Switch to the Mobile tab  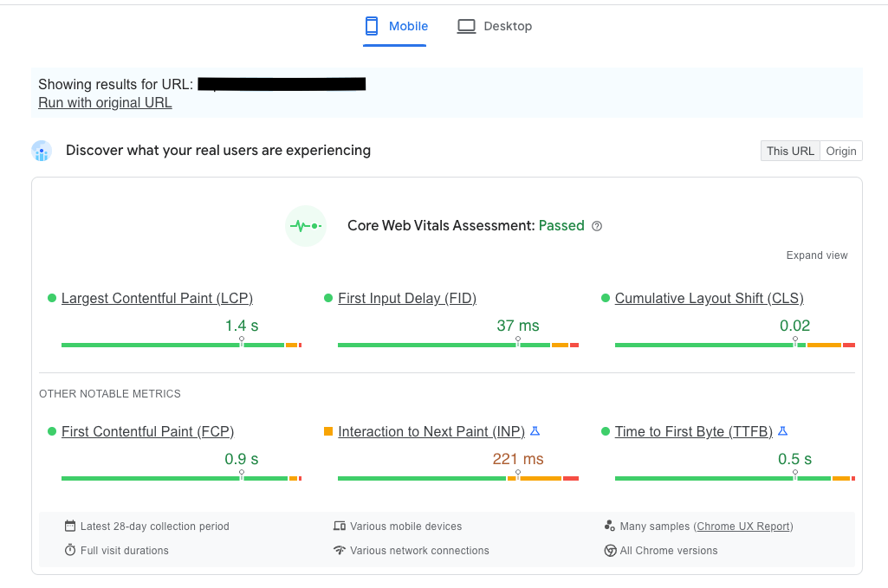click(x=395, y=27)
